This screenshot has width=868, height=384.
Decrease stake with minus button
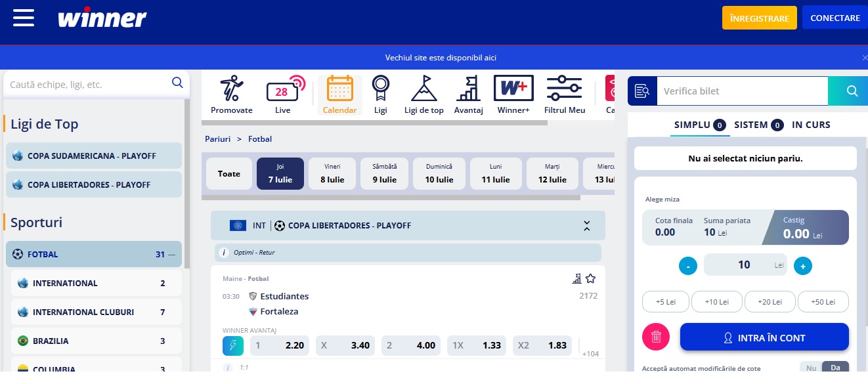pos(687,266)
